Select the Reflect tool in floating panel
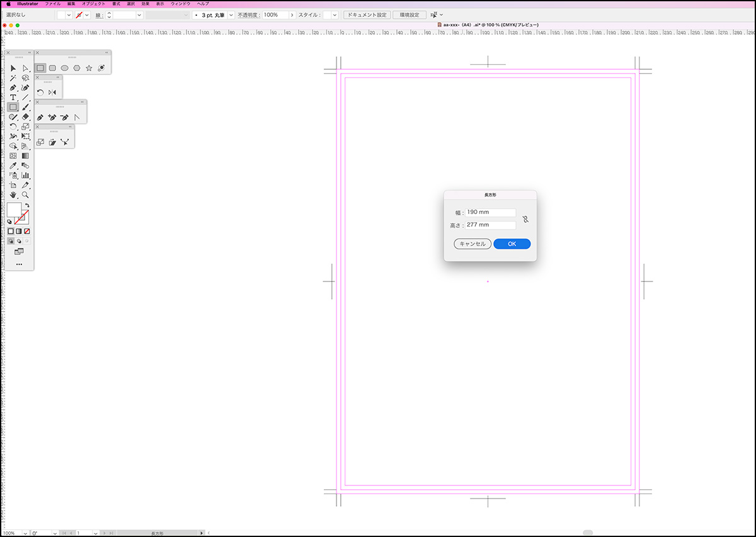The height and width of the screenshot is (537, 756). pos(52,93)
